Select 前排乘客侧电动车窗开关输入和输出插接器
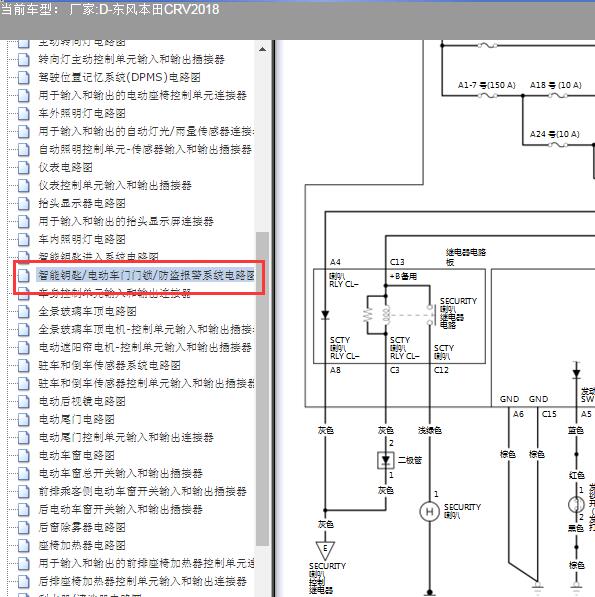Image resolution: width=595 pixels, height=597 pixels. (142, 492)
